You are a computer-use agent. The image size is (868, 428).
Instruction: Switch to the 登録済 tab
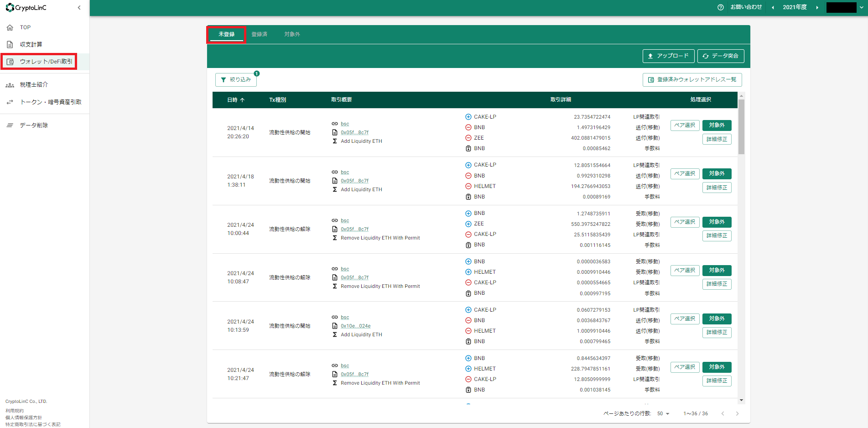tap(260, 34)
